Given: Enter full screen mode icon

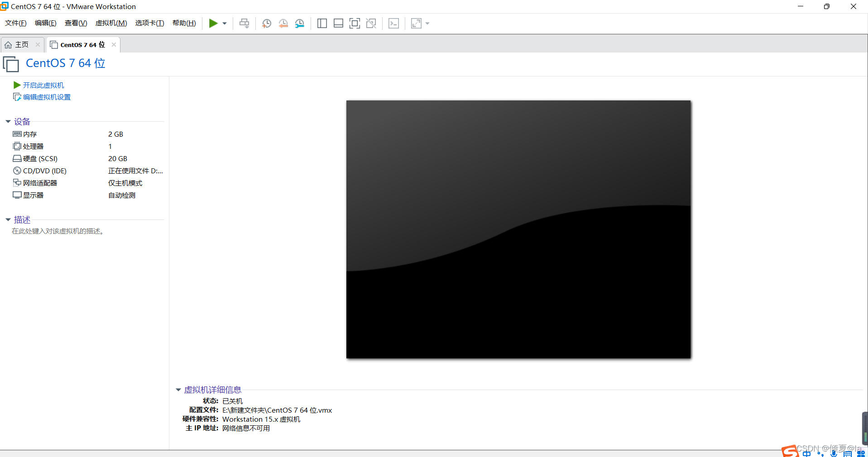Looking at the screenshot, I should point(355,24).
